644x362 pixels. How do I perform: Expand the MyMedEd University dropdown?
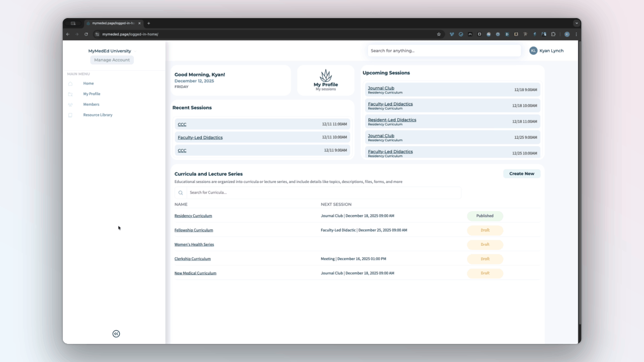135,51
